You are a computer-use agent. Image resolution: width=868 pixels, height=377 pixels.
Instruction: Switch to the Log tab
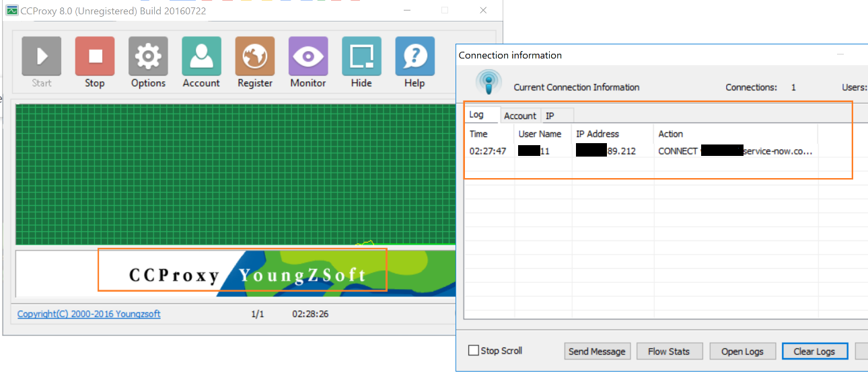pyautogui.click(x=477, y=115)
